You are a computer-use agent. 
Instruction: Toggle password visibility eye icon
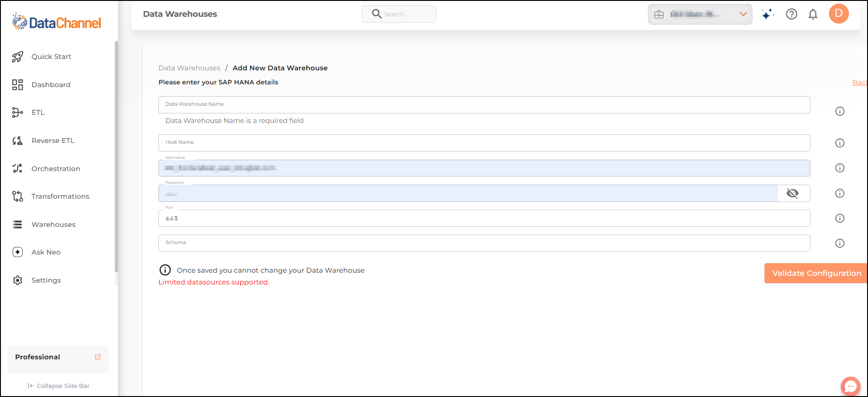click(x=792, y=193)
